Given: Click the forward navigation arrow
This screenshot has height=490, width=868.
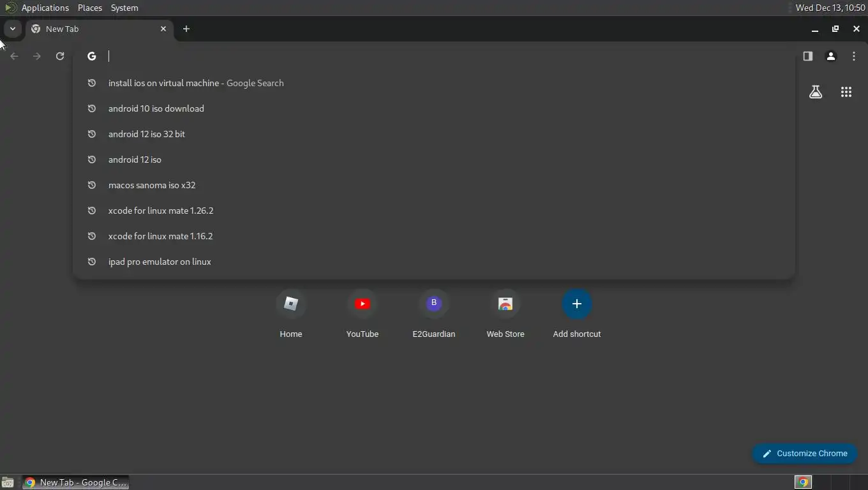Looking at the screenshot, I should [37, 56].
